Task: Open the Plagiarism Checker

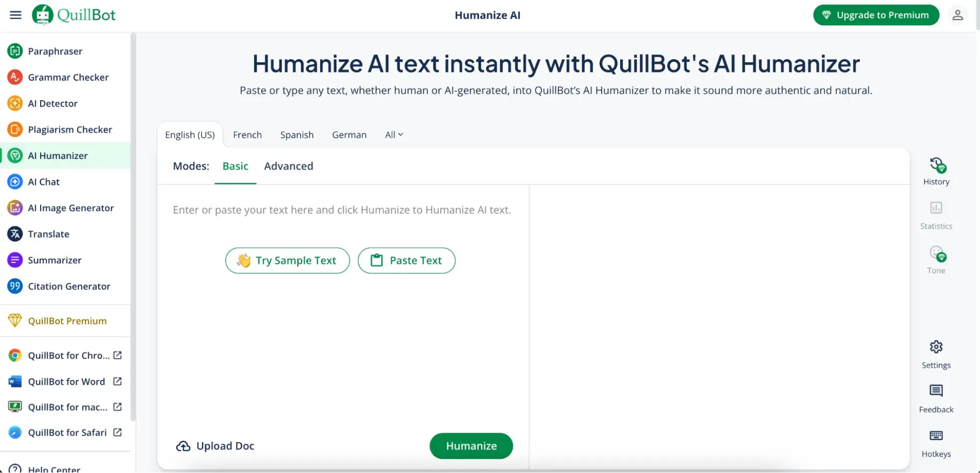Action: [70, 130]
